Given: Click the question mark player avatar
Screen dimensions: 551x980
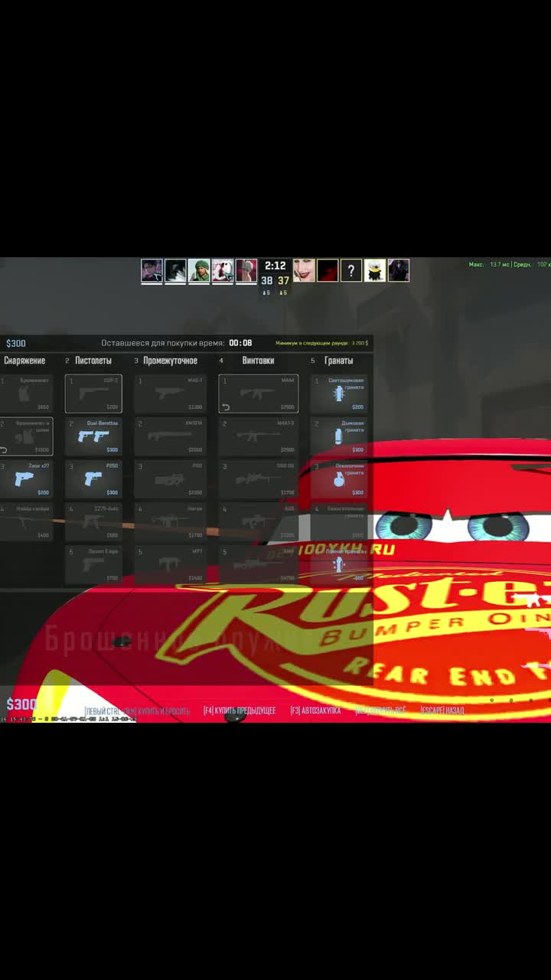Looking at the screenshot, I should (351, 270).
